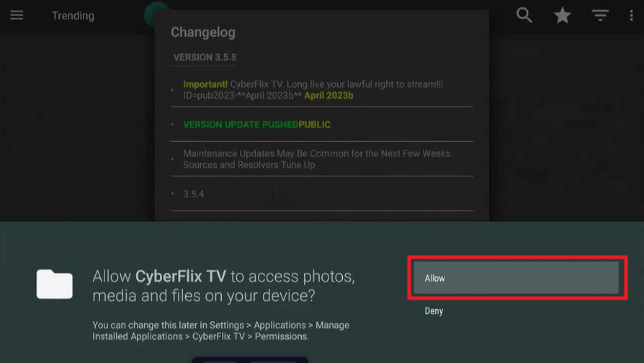644x363 pixels.
Task: Deny the storage permission request
Action: click(434, 311)
